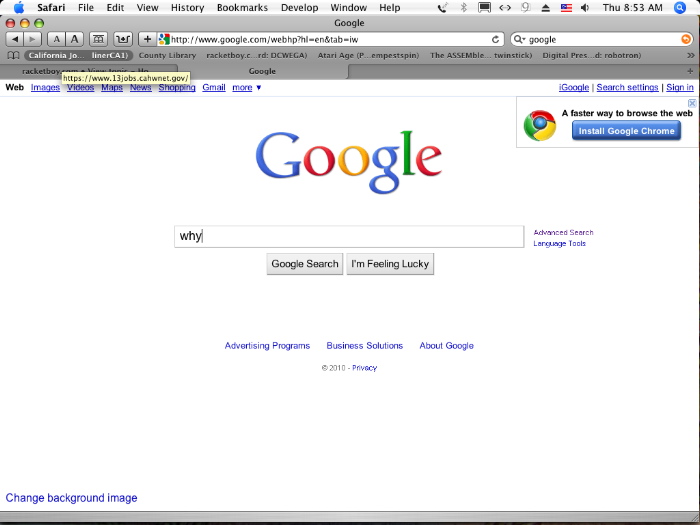700x525 pixels.
Task: Open the Safari menu
Action: click(x=51, y=8)
